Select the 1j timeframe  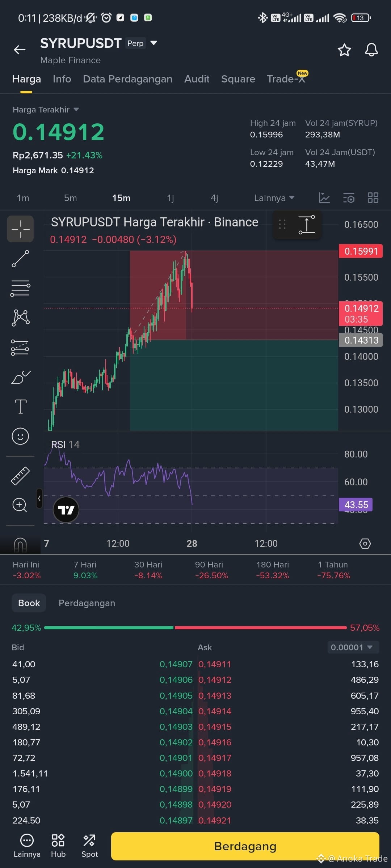[x=171, y=198]
